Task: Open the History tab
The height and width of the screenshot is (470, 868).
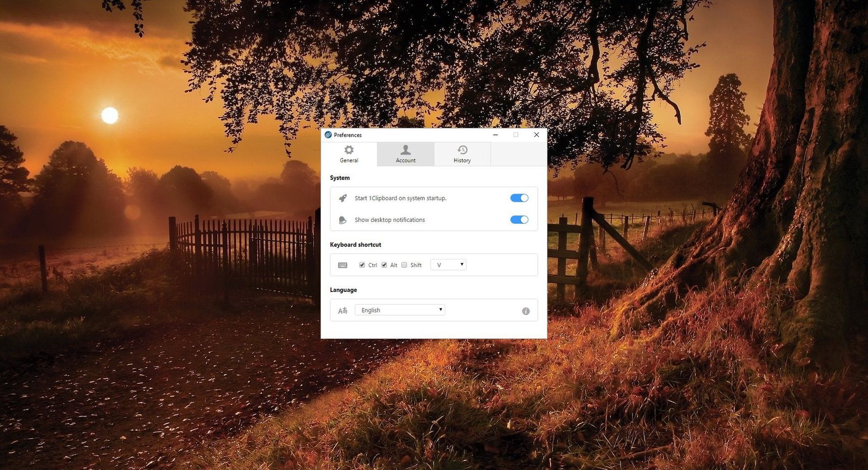Action: (462, 154)
